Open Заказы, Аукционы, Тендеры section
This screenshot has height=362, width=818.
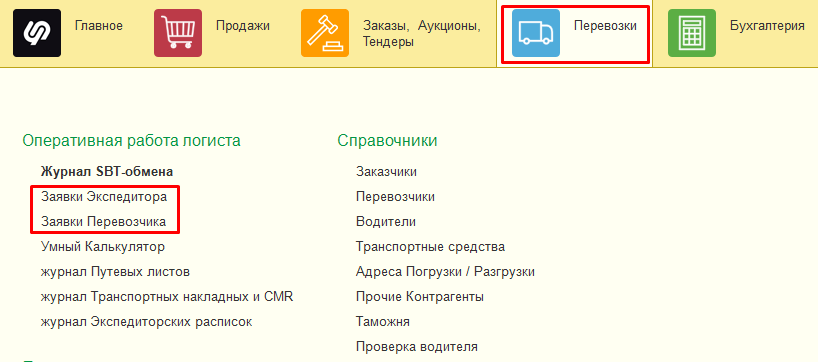click(x=422, y=33)
